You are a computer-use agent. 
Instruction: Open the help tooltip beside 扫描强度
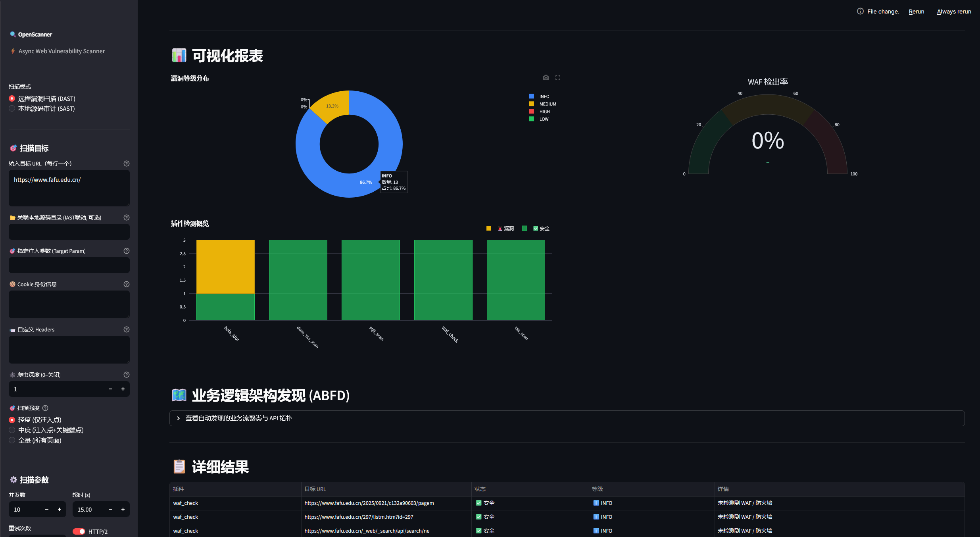tap(44, 408)
